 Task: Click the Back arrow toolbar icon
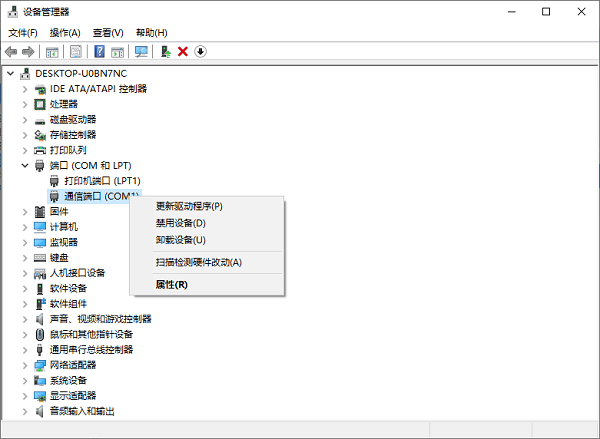point(11,51)
